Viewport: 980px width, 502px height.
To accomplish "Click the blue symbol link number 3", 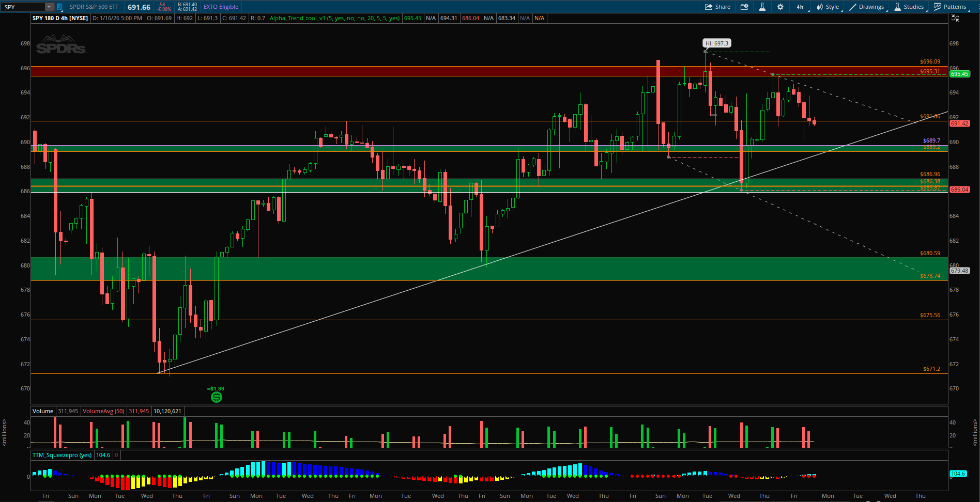I will click(59, 7).
